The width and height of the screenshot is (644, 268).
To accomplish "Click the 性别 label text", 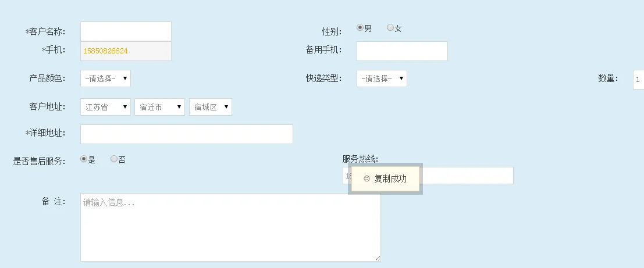I will [x=332, y=31].
